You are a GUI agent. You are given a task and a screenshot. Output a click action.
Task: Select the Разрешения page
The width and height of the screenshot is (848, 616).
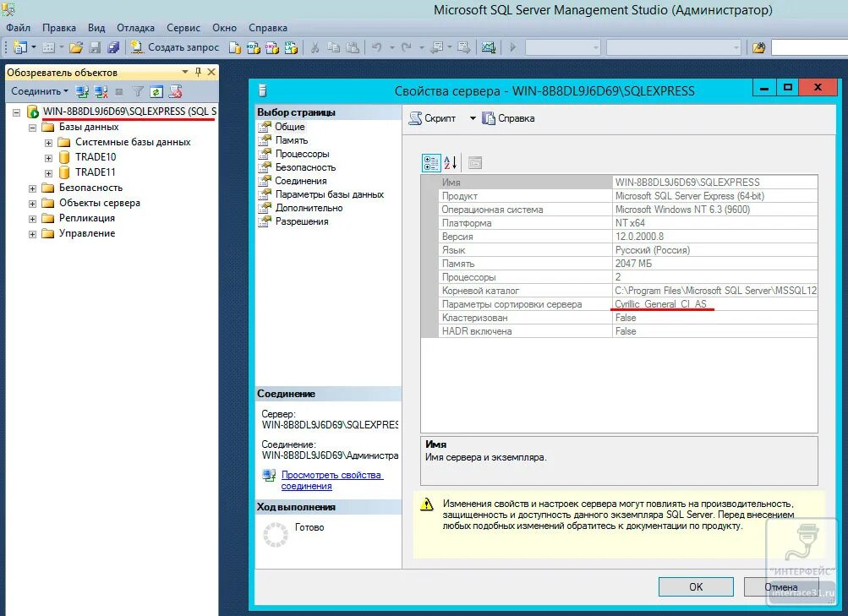coord(302,221)
